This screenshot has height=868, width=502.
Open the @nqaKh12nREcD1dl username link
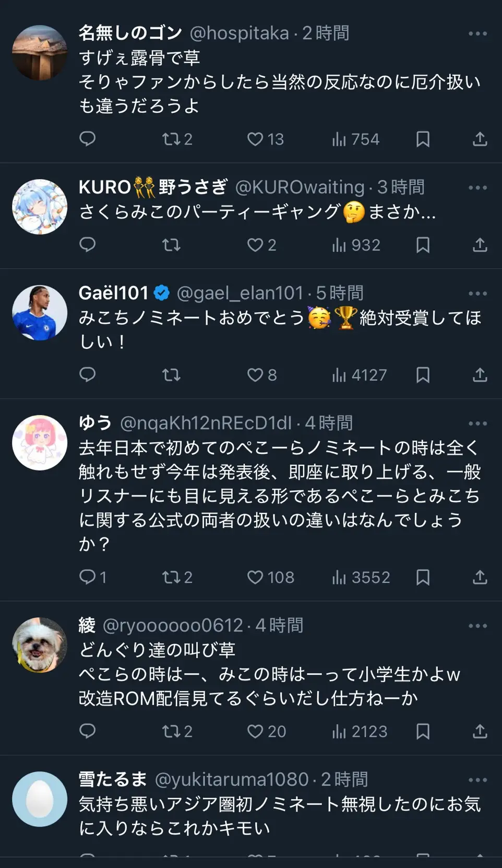(206, 423)
